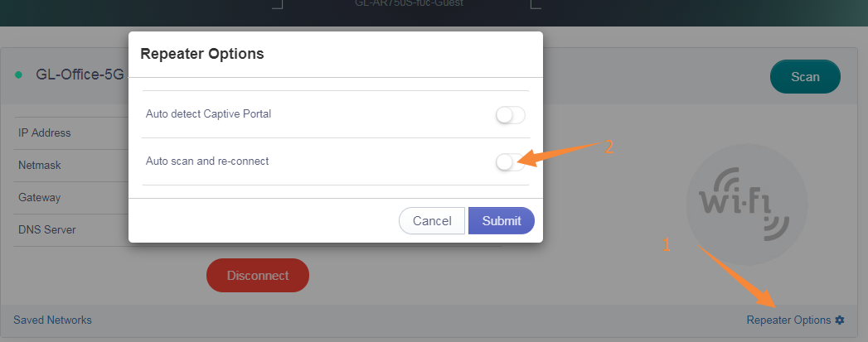Click the Netmask row label
This screenshot has height=342, width=868.
(40, 165)
